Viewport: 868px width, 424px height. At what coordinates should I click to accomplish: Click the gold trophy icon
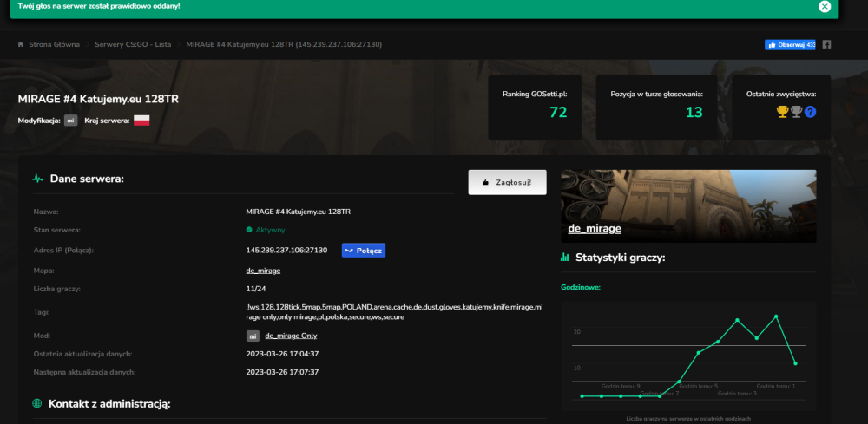point(782,112)
